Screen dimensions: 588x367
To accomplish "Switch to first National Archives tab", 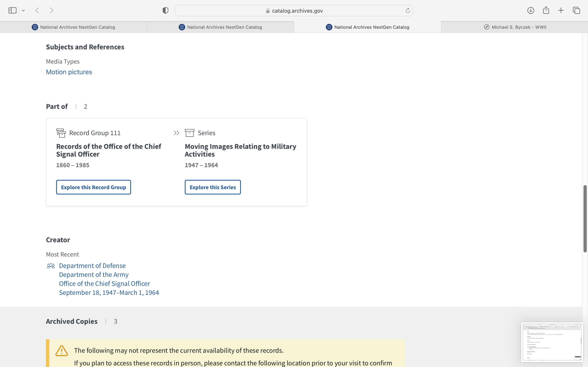I will coord(73,27).
